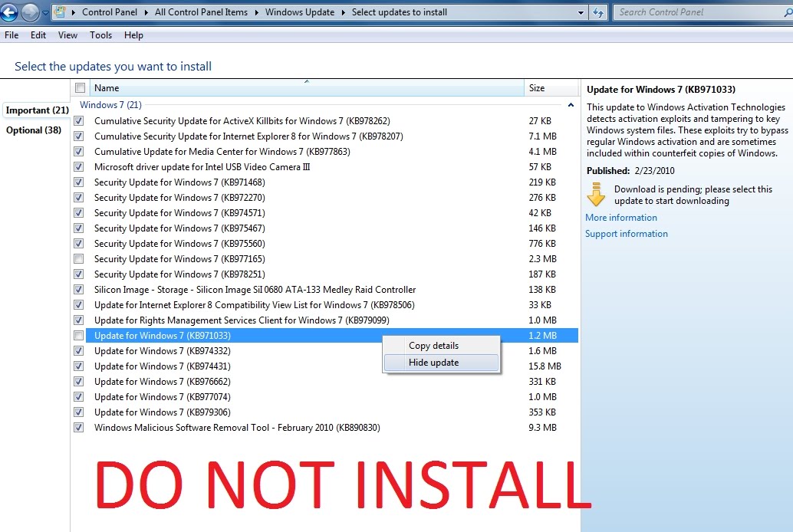Click the forward navigation arrow

(30, 12)
